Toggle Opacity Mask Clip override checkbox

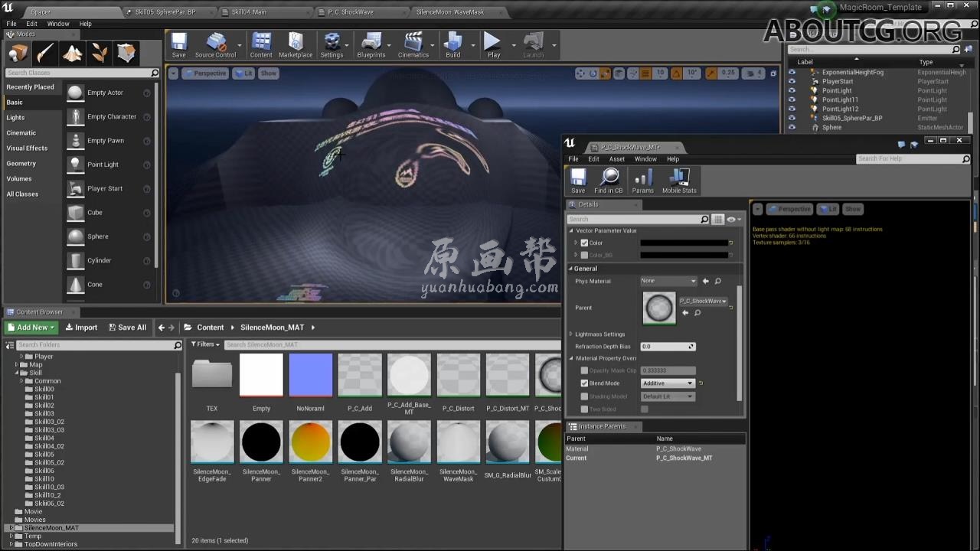pyautogui.click(x=584, y=370)
